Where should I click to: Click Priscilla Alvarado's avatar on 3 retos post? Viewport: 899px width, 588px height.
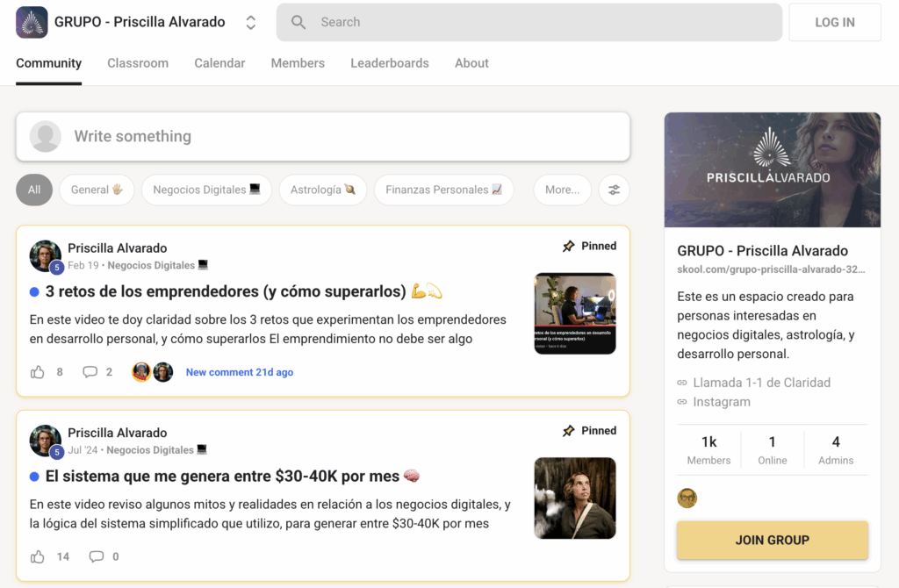pyautogui.click(x=46, y=256)
